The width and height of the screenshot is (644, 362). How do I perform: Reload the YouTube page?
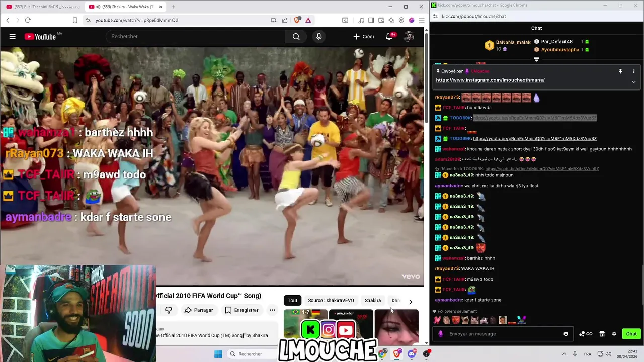tap(28, 20)
